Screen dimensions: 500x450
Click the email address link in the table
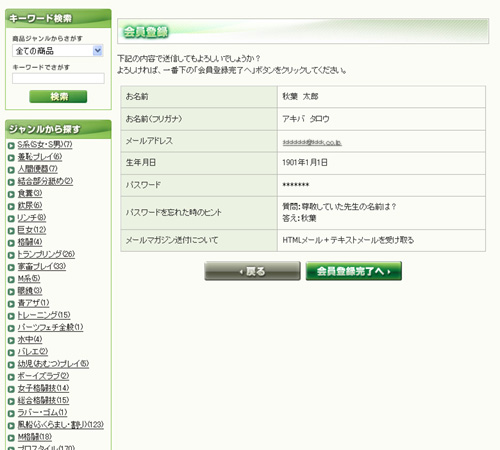pos(312,142)
